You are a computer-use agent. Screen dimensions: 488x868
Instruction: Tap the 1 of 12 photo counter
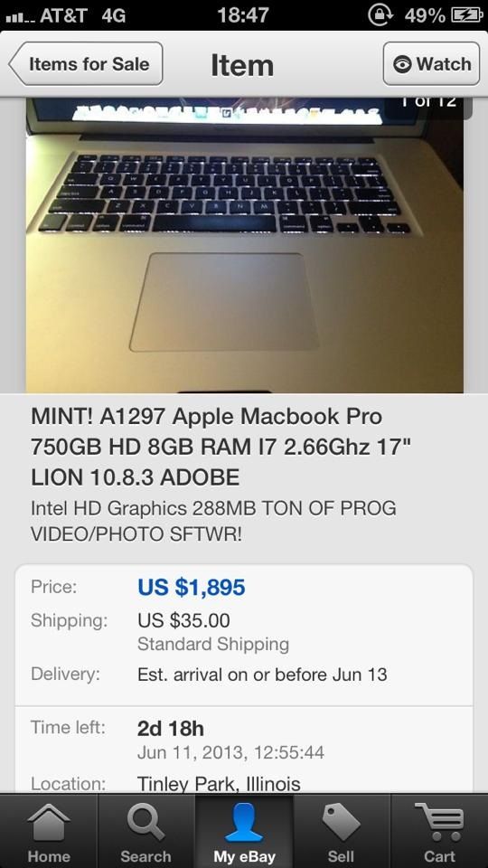pos(428,103)
